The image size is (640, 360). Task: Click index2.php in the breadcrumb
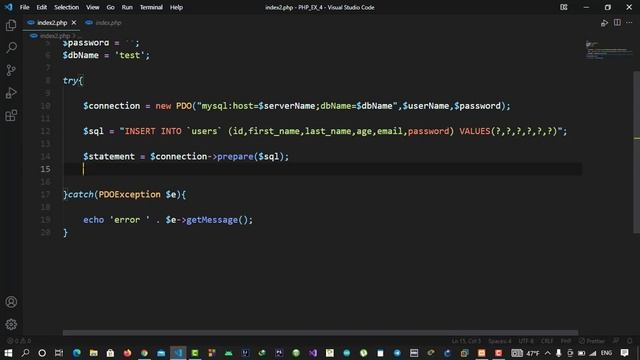[x=54, y=36]
